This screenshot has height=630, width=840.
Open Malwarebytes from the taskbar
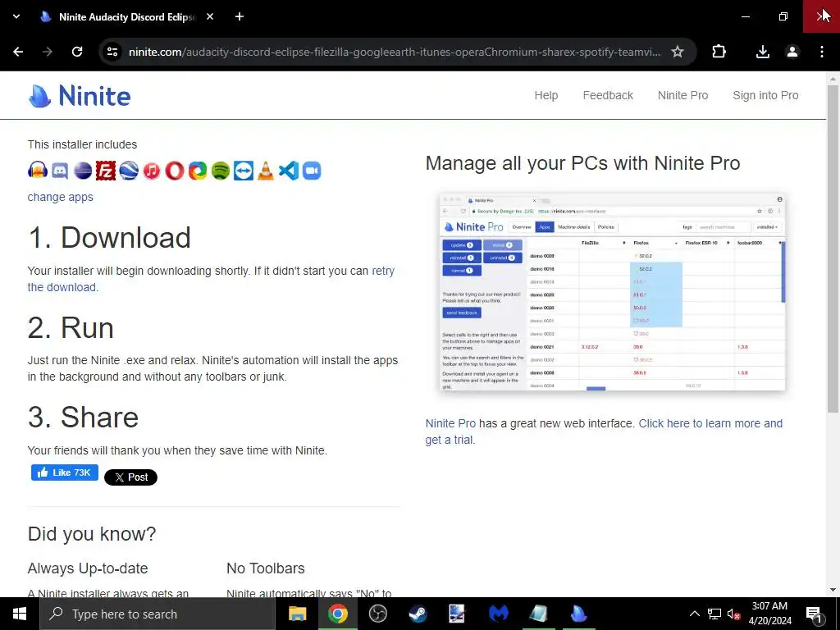click(x=498, y=614)
